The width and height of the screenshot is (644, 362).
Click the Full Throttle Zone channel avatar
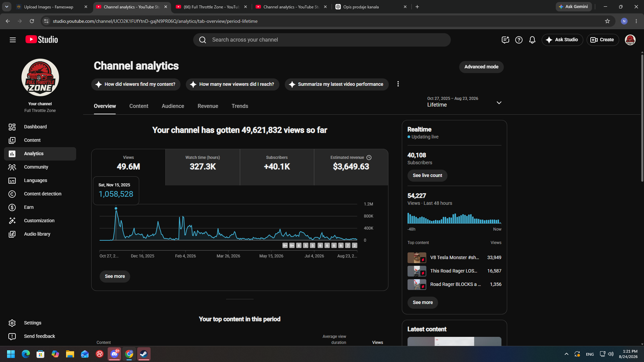click(x=40, y=77)
